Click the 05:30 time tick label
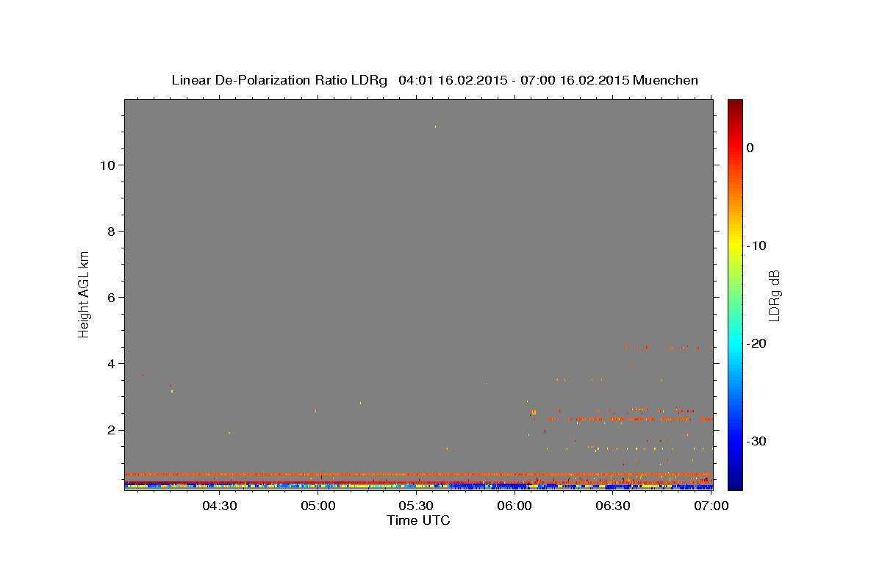This screenshot has height=588, width=882. pyautogui.click(x=416, y=506)
